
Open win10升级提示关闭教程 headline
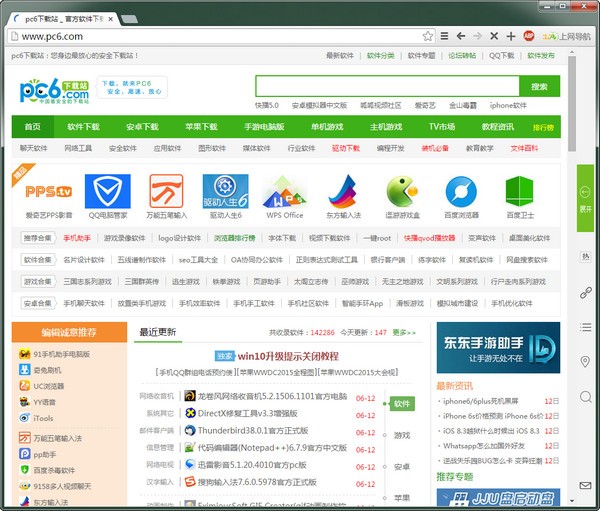click(288, 356)
